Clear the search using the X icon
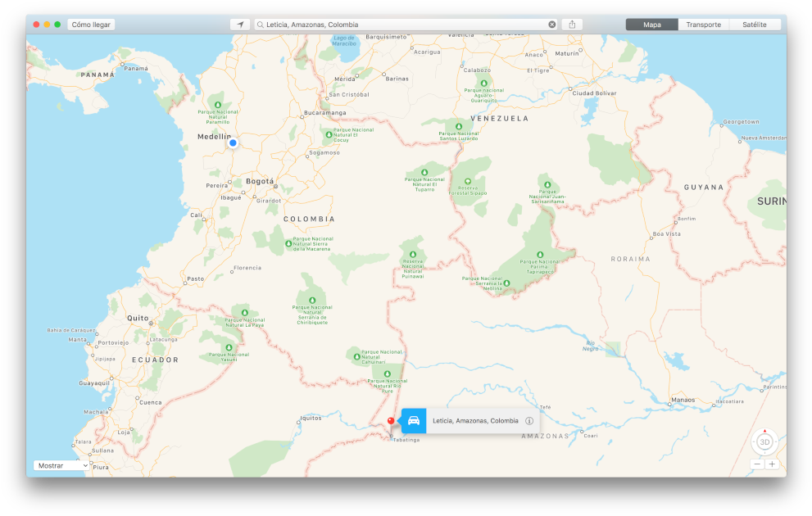812x516 pixels. point(551,24)
